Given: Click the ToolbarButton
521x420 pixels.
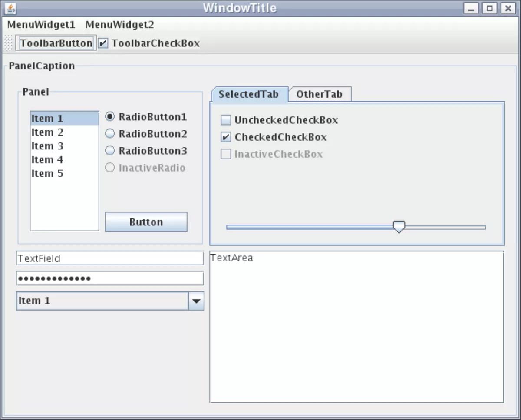Looking at the screenshot, I should (56, 43).
